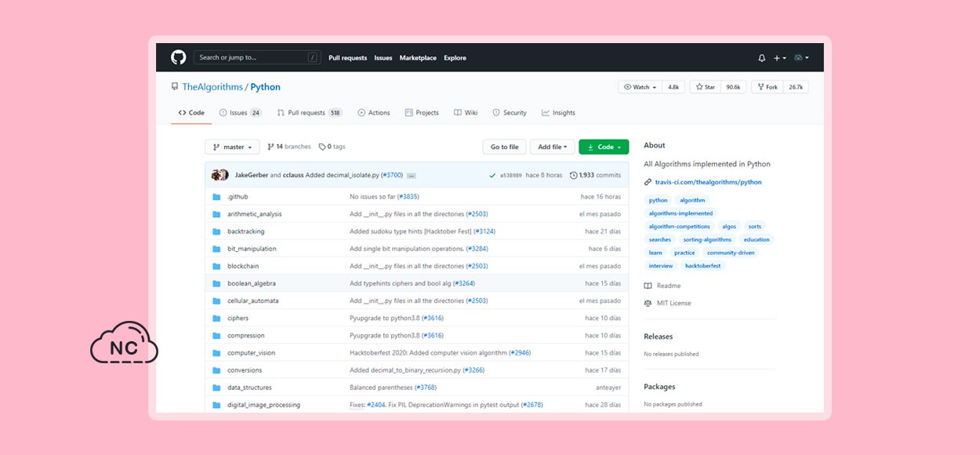Click the JakeGerber author link
Viewport: 980px width, 455px height.
[x=252, y=176]
